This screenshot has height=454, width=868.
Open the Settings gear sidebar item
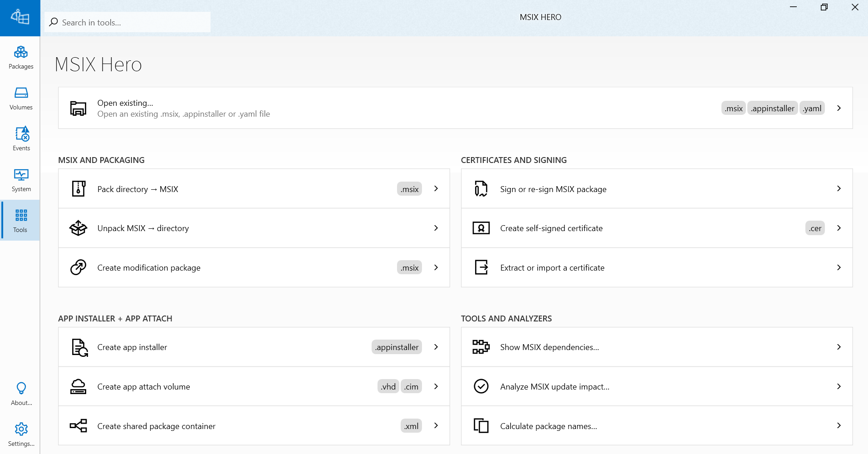click(x=21, y=434)
